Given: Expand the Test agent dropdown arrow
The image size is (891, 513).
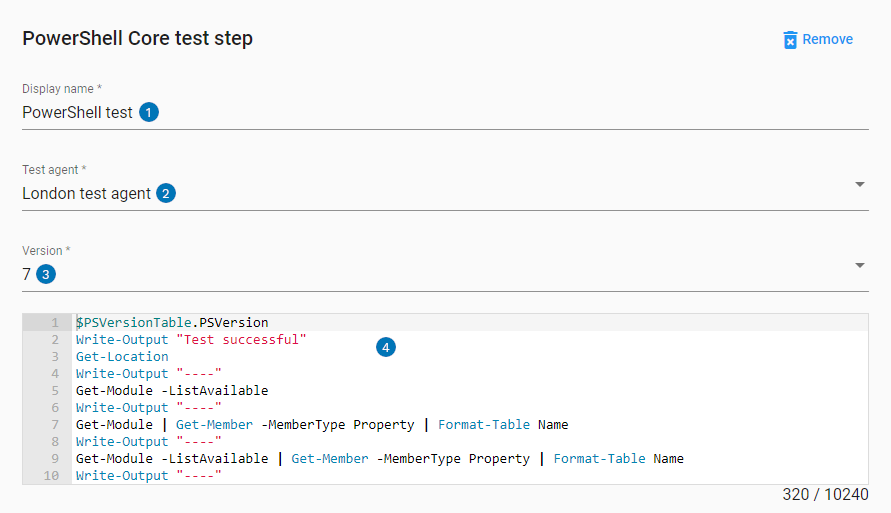Looking at the screenshot, I should click(x=860, y=184).
